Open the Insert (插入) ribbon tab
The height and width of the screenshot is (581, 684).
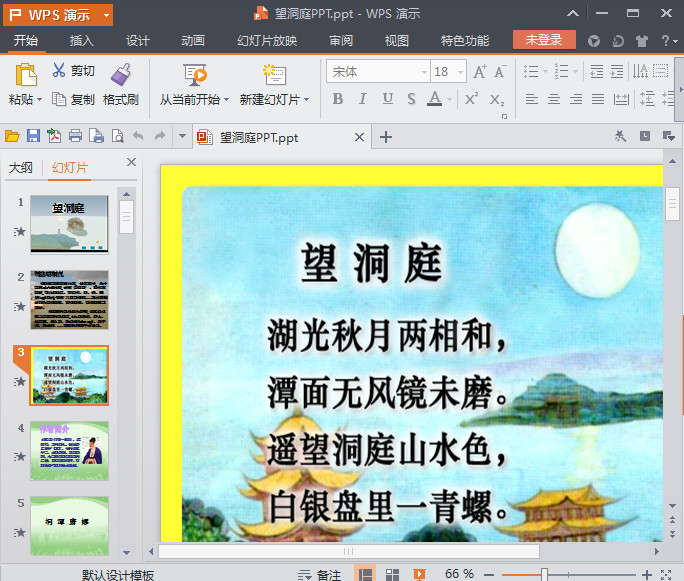click(82, 41)
